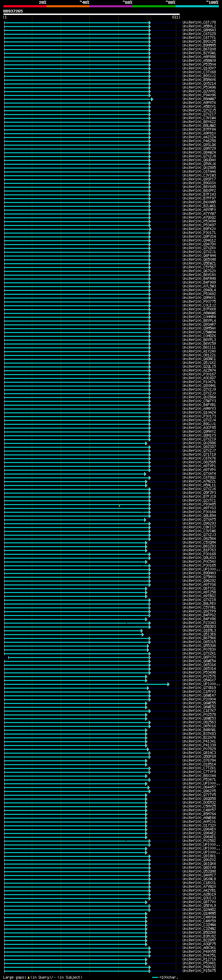This screenshot has height=980, width=222.
Task: Select hit label UniRef100_B4FV86
Action: click(x=199, y=619)
